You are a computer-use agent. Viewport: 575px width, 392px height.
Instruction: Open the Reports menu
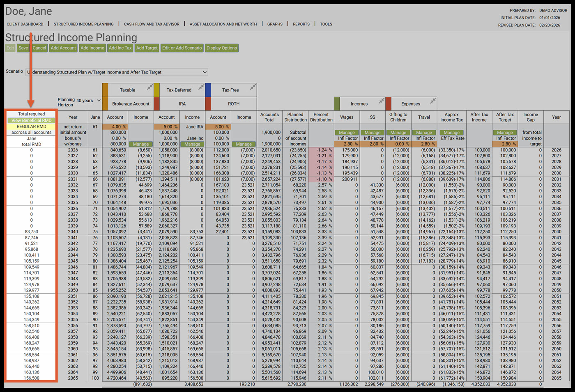pos(301,24)
